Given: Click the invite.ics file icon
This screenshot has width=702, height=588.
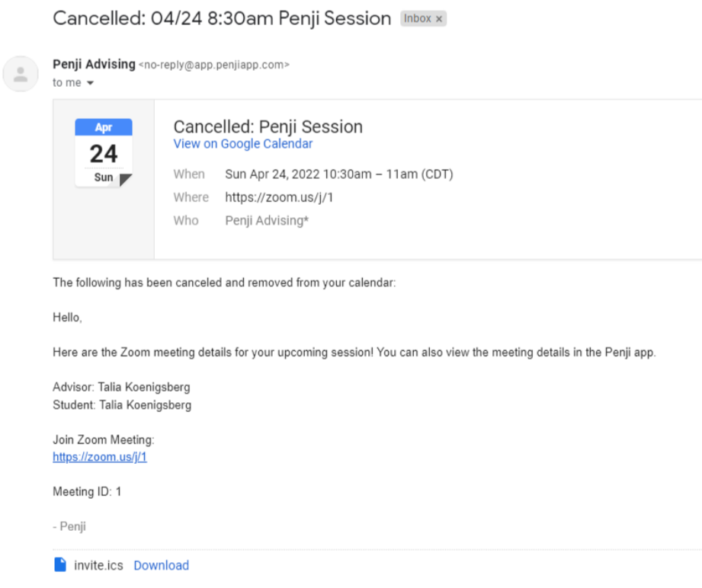Looking at the screenshot, I should pyautogui.click(x=60, y=565).
